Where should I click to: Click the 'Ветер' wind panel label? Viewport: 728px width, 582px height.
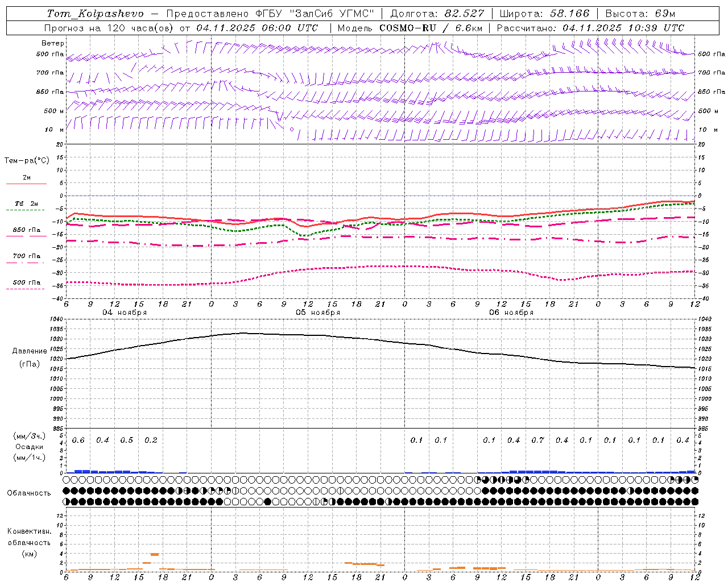pos(53,43)
